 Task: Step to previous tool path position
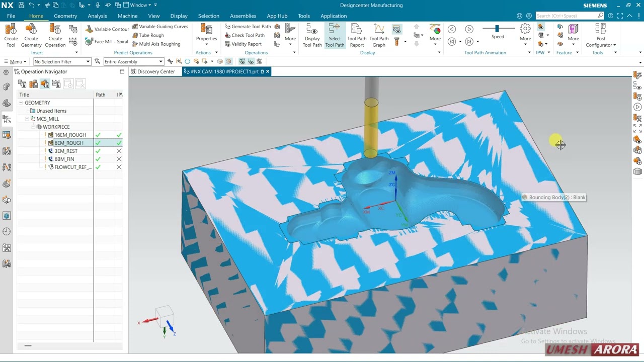[452, 42]
